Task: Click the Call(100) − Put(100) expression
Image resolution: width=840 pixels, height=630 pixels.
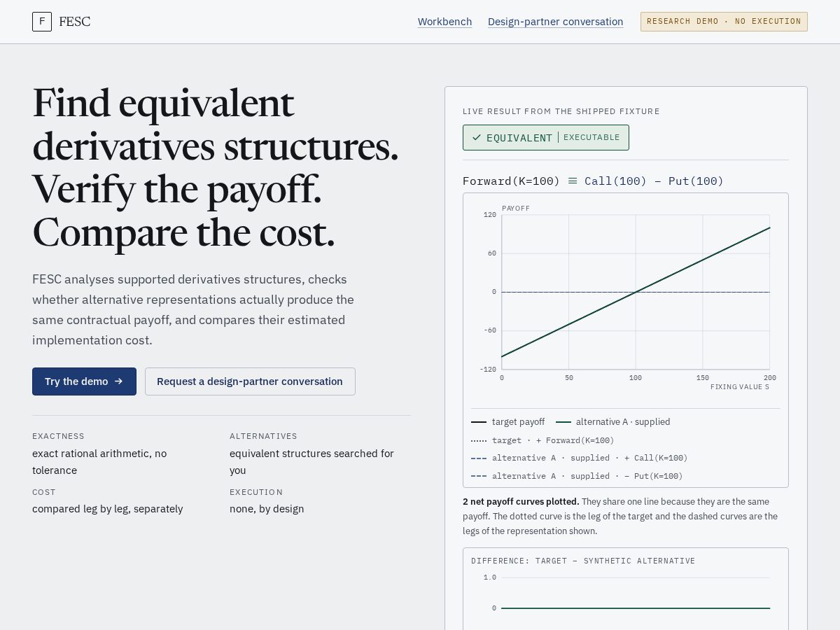Action: pyautogui.click(x=654, y=181)
